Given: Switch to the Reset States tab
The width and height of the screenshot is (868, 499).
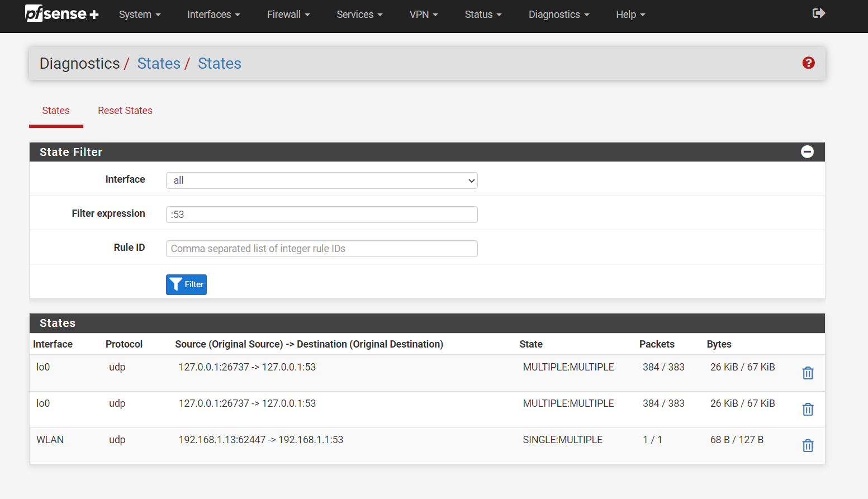Looking at the screenshot, I should pos(125,111).
